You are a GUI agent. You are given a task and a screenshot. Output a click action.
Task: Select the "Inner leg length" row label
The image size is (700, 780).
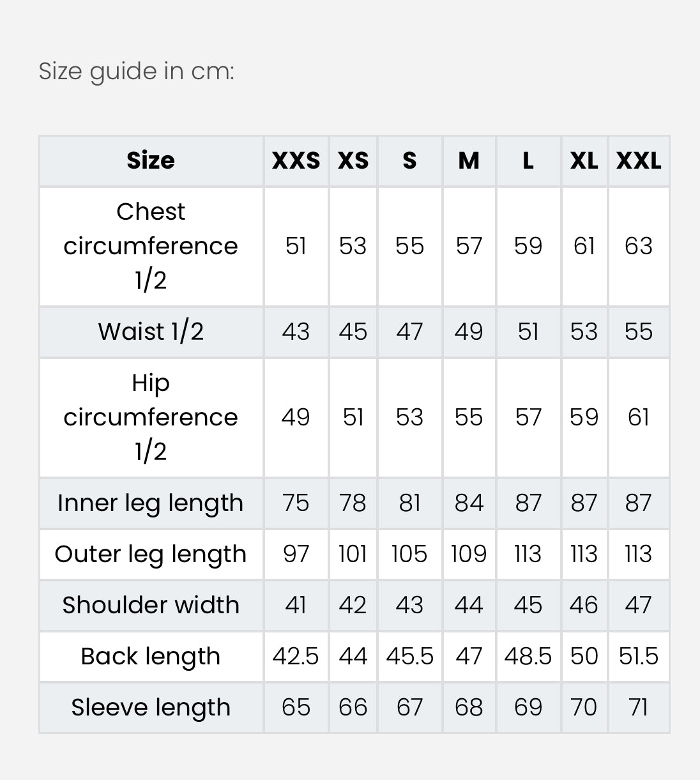pos(151,503)
